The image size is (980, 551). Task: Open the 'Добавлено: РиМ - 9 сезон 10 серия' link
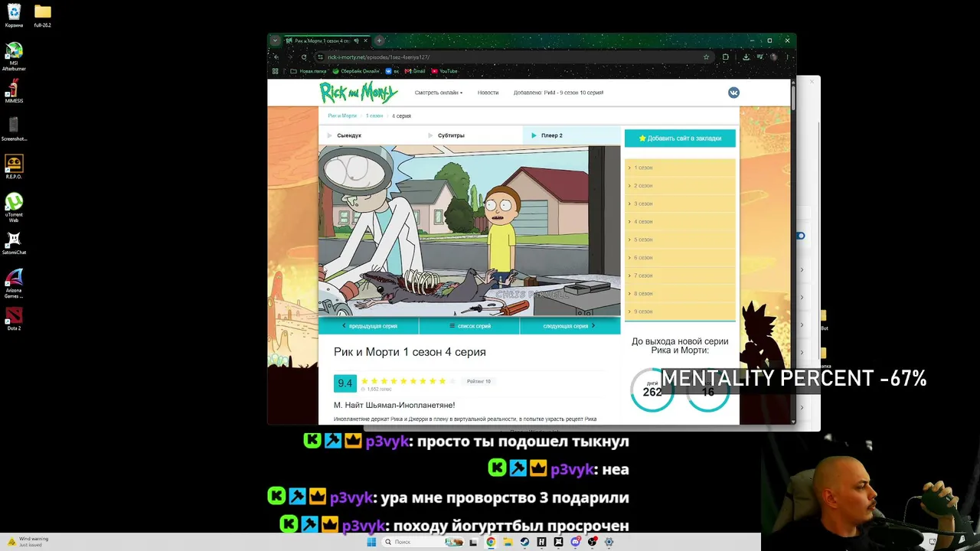[558, 93]
